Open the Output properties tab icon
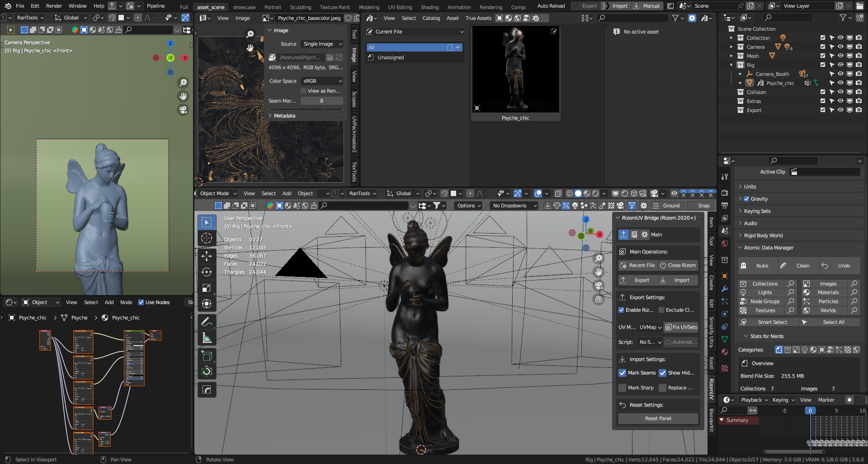The height and width of the screenshot is (464, 868). point(725,206)
